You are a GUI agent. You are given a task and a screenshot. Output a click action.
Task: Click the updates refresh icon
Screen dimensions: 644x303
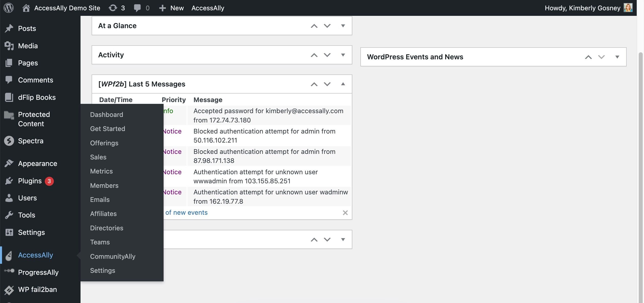(x=113, y=8)
